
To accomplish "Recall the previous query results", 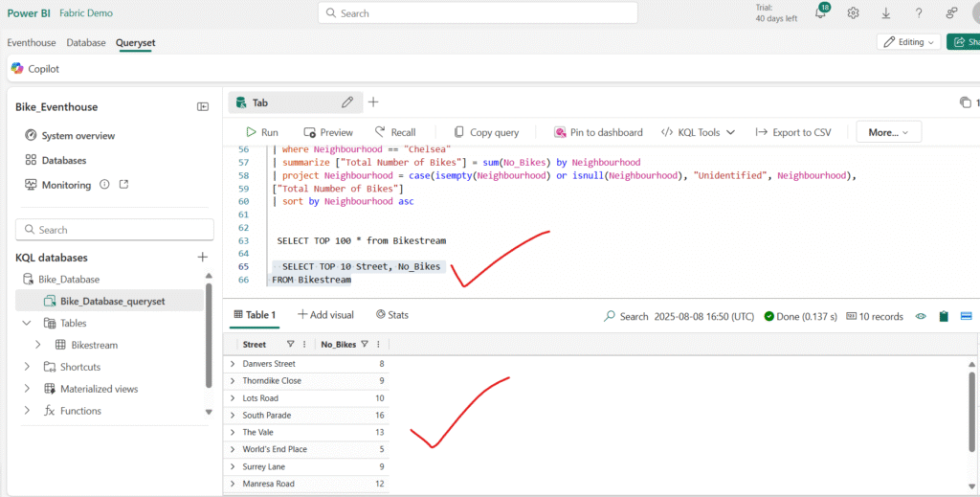I will (x=395, y=132).
